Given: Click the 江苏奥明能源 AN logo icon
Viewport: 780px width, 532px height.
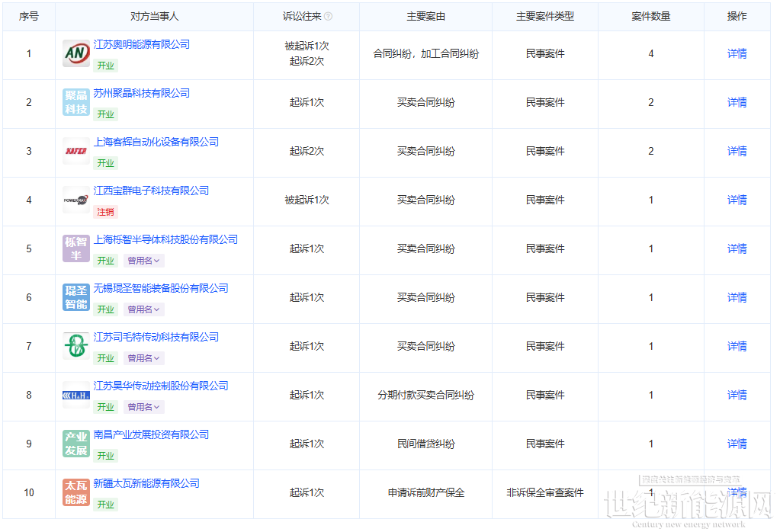Looking at the screenshot, I should click(76, 53).
